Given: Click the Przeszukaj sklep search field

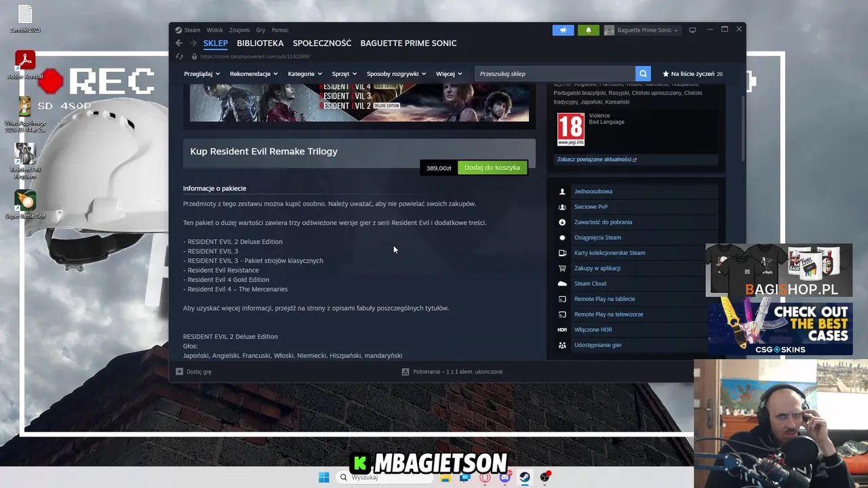Looking at the screenshot, I should [x=555, y=74].
